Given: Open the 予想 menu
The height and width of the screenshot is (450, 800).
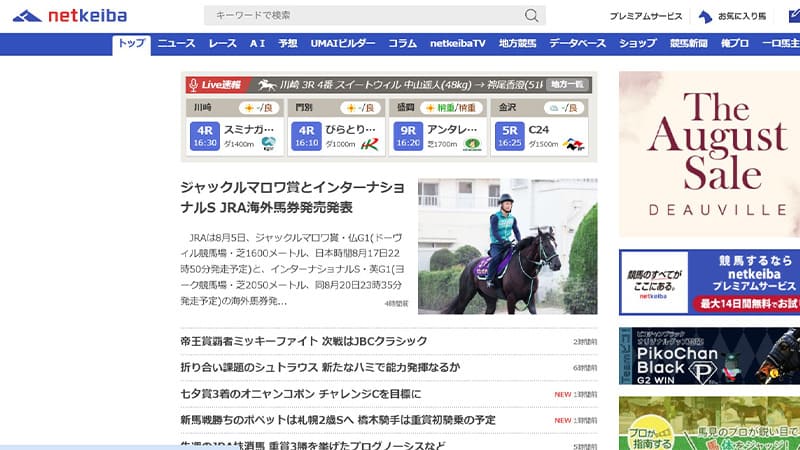Looking at the screenshot, I should 288,44.
